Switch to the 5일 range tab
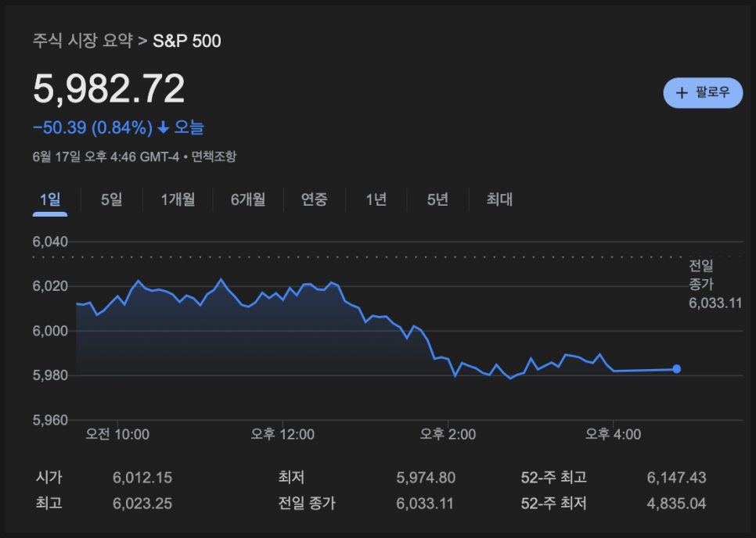The image size is (756, 538). (111, 199)
